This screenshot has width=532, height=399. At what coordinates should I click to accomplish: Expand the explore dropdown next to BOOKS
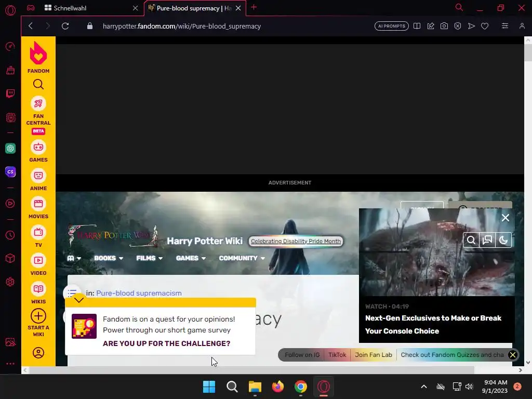[x=74, y=258]
